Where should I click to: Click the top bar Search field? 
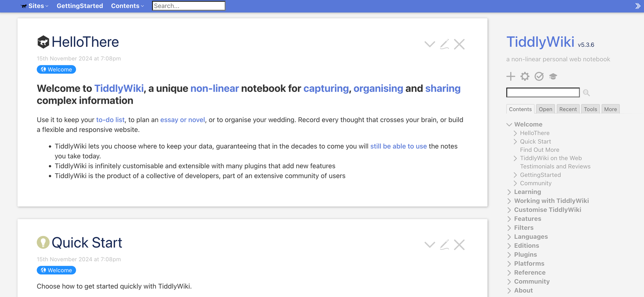[x=189, y=6]
